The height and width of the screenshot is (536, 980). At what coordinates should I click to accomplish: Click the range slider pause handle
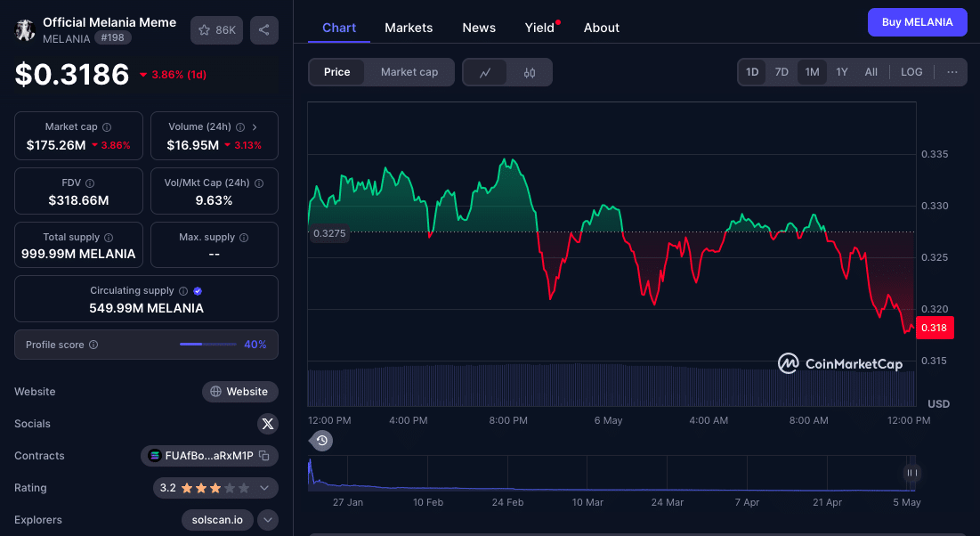tap(911, 473)
